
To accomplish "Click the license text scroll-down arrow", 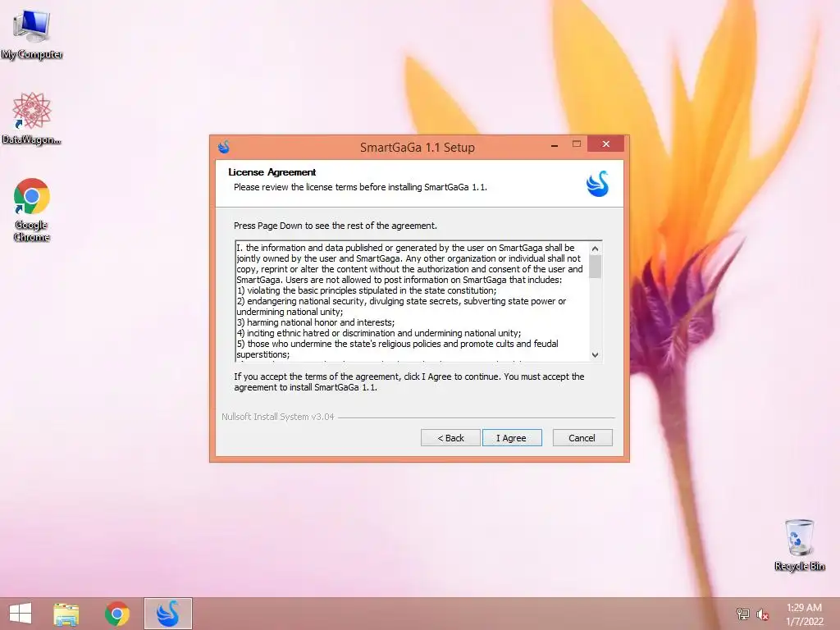I will (596, 354).
